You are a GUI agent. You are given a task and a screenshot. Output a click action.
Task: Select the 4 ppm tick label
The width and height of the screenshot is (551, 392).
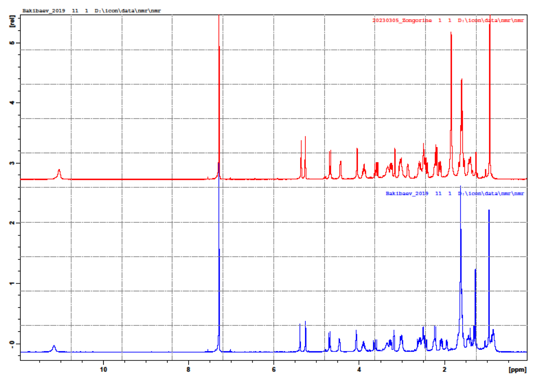tap(359, 370)
